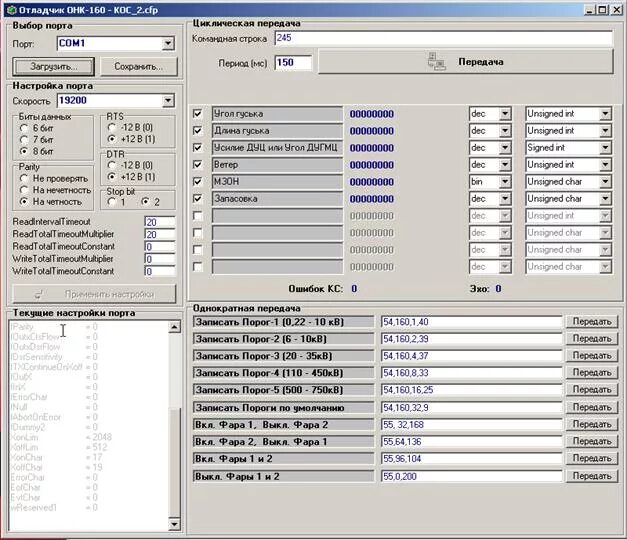Open the type dropdown for Запасовка
The width and height of the screenshot is (627, 540).
click(x=605, y=199)
